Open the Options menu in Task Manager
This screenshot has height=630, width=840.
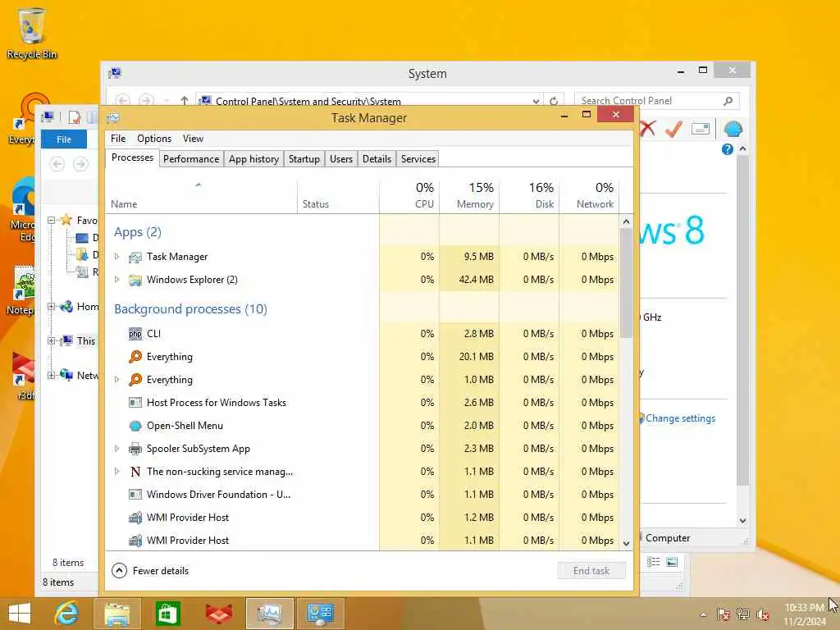(154, 139)
